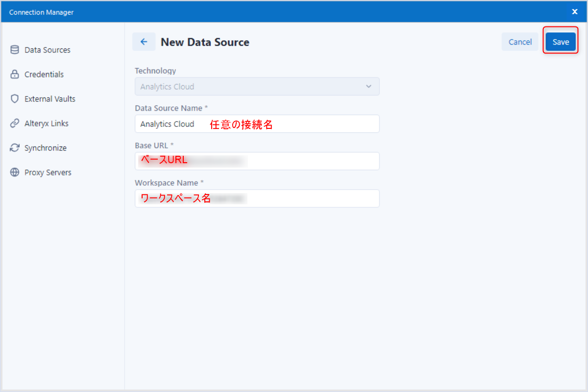
Task: Select the External Vaults sidebar label
Action: [50, 99]
